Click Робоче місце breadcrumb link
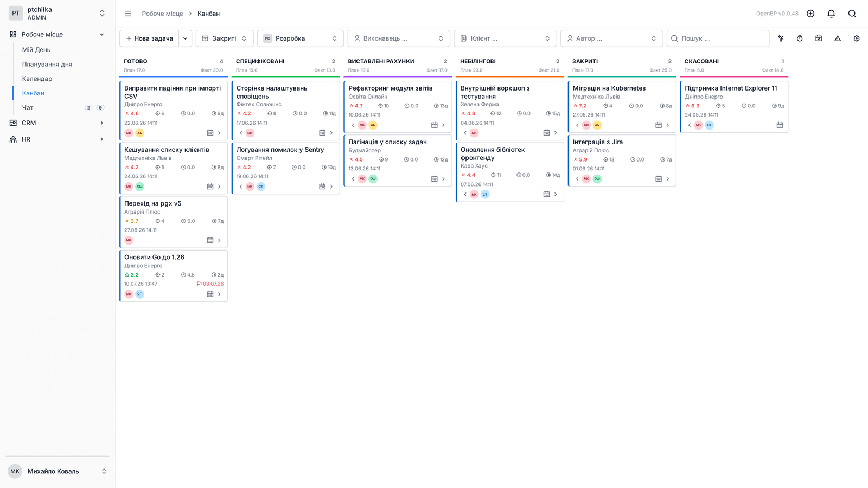Viewport: 868px width, 488px height. [162, 14]
